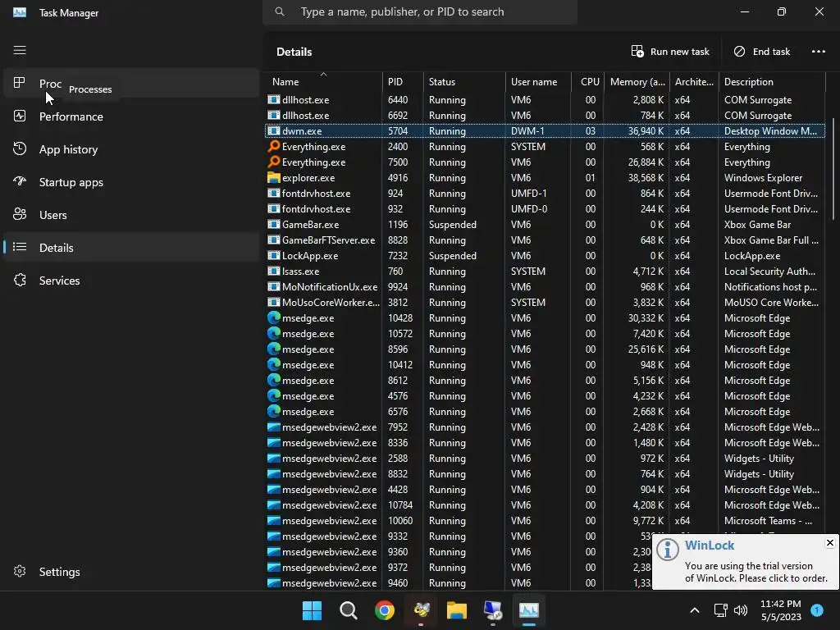Open the hamburger navigation menu
Viewport: 840px width, 630px height.
(x=20, y=50)
